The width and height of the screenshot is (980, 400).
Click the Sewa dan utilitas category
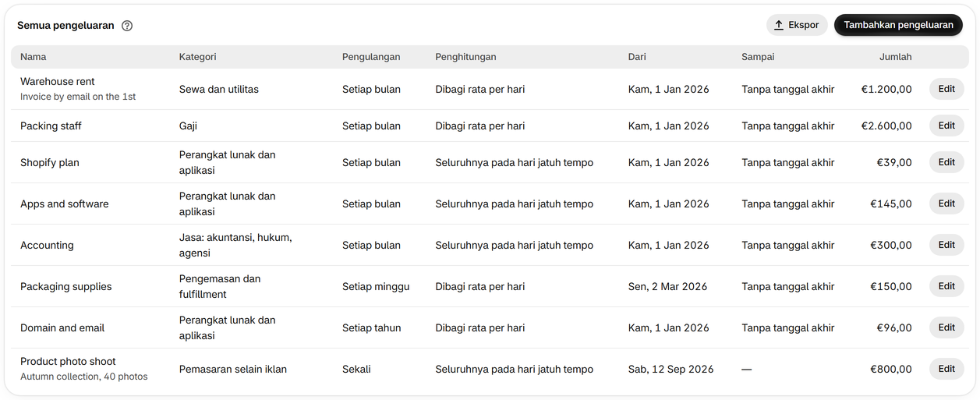pos(219,89)
